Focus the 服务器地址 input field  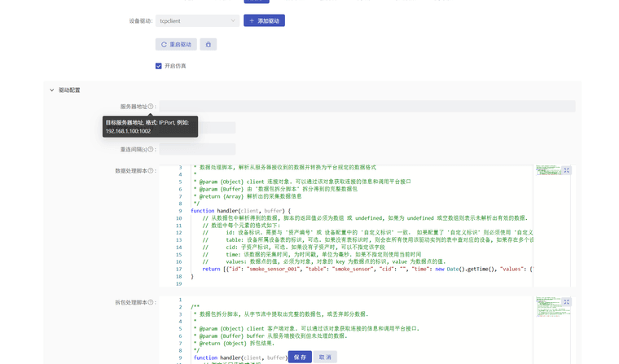pyautogui.click(x=367, y=107)
